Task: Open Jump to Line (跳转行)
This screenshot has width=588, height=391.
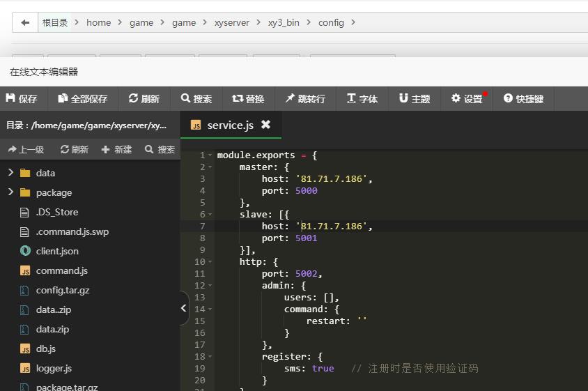Action: 305,99
